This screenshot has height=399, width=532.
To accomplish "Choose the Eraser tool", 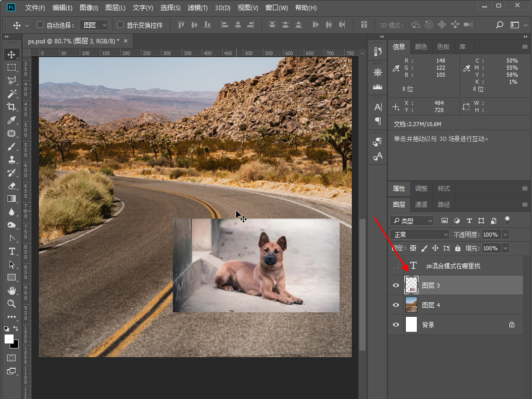I will pos(11,186).
